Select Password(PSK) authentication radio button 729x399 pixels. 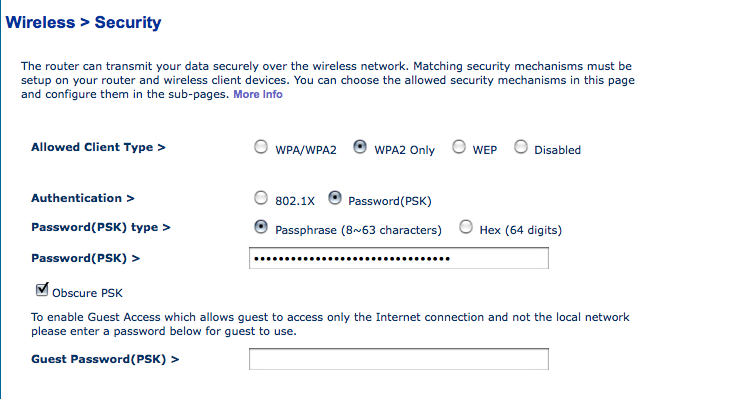pos(335,198)
